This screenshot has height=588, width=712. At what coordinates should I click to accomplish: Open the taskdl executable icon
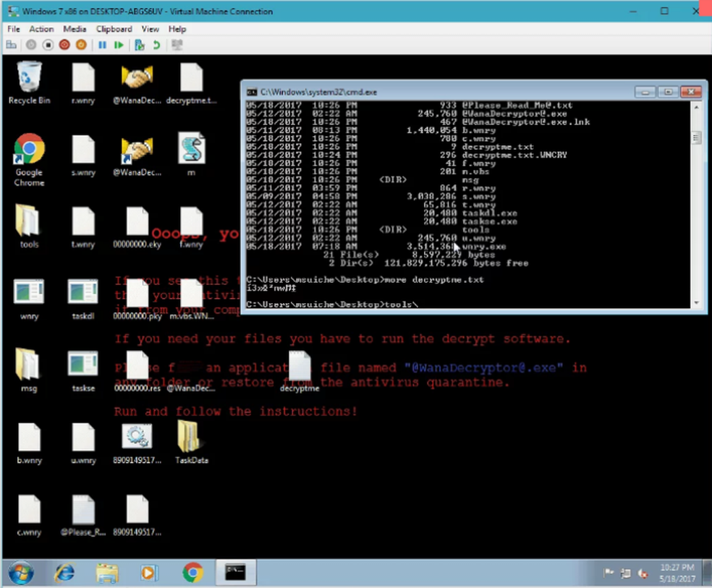click(82, 293)
